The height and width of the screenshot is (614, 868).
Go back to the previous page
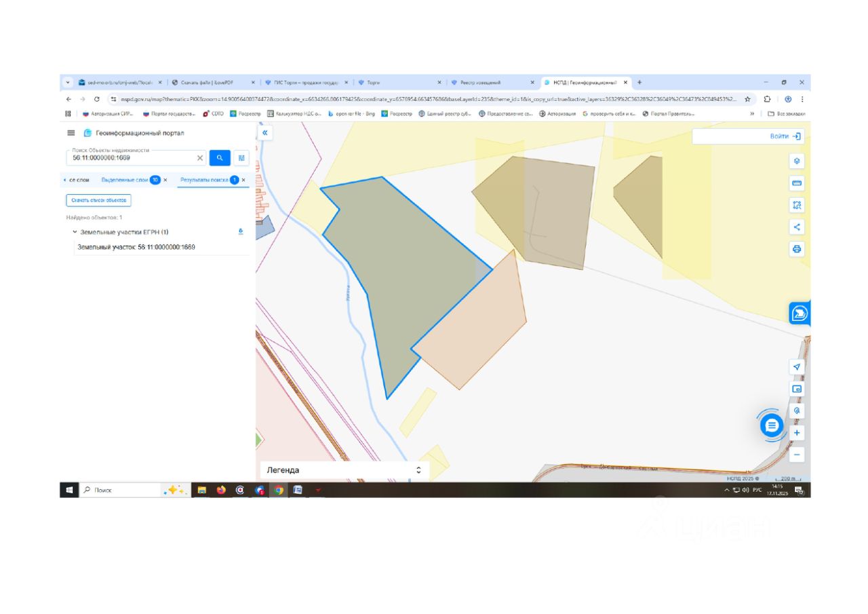[68, 99]
